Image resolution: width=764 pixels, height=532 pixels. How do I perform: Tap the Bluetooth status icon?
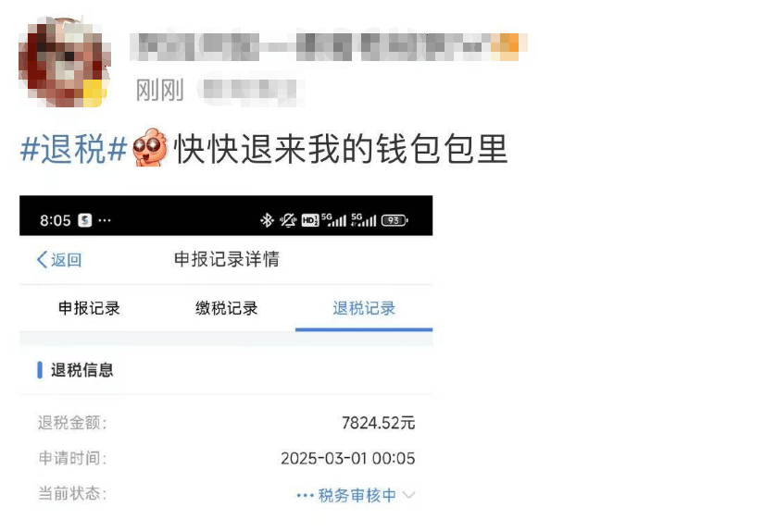click(267, 220)
